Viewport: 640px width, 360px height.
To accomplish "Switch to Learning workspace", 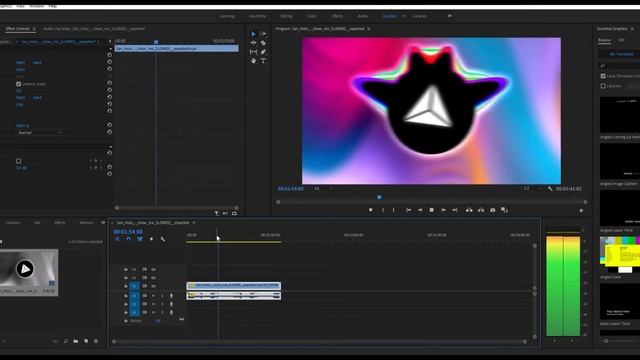I will [x=227, y=16].
